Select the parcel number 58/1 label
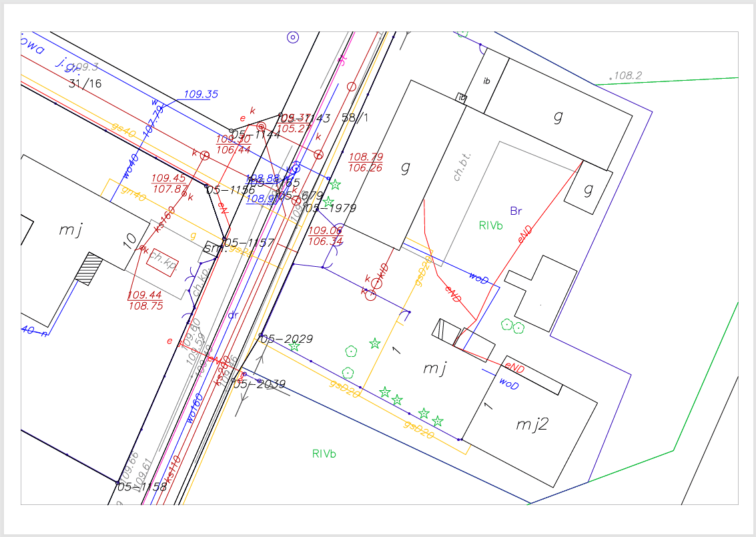Viewport: 756px width, 537px height. click(355, 118)
